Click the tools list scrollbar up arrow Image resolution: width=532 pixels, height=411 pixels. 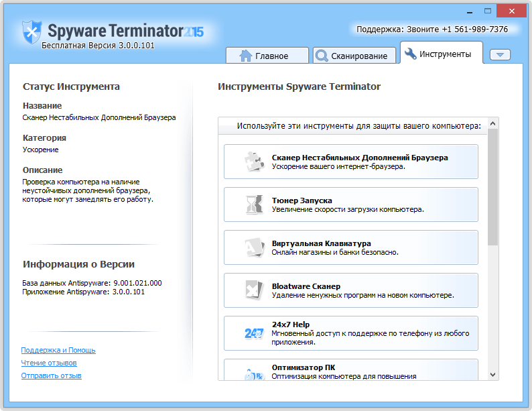point(493,123)
